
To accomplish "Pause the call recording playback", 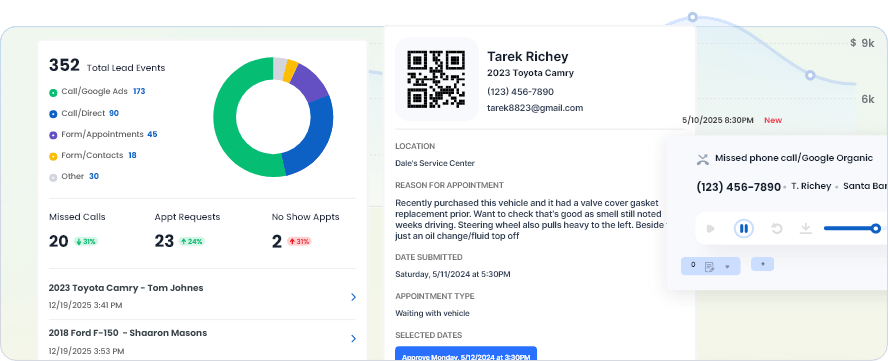I will [744, 228].
